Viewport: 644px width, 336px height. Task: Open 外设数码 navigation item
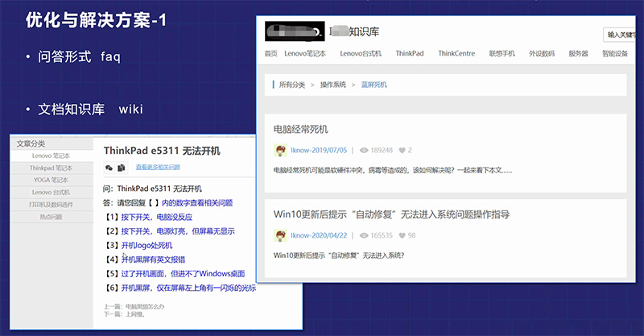click(542, 53)
